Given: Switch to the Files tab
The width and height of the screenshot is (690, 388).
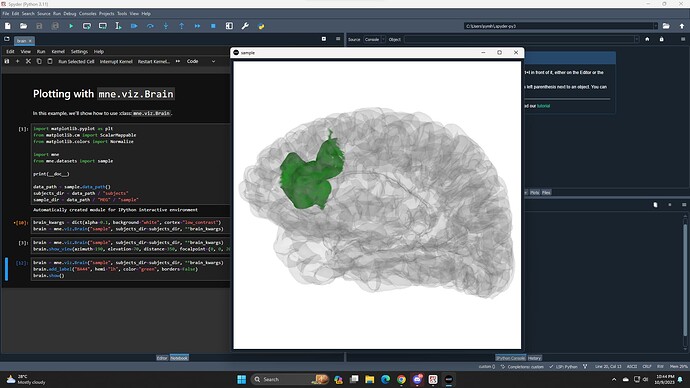Looking at the screenshot, I should (546, 193).
